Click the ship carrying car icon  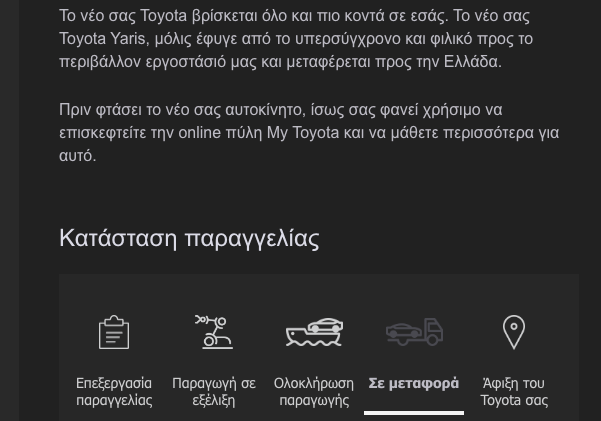pos(314,332)
